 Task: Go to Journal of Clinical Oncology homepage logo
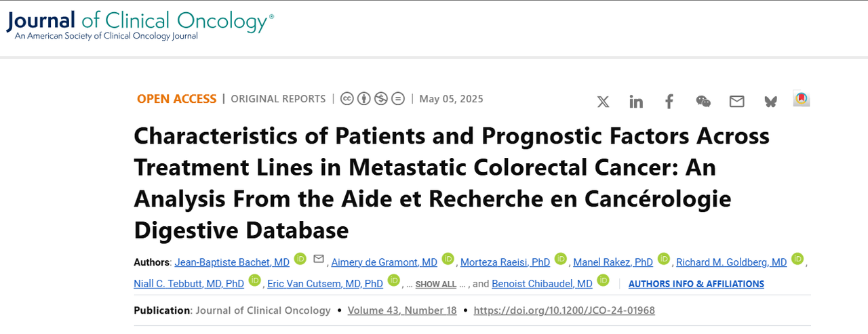140,25
